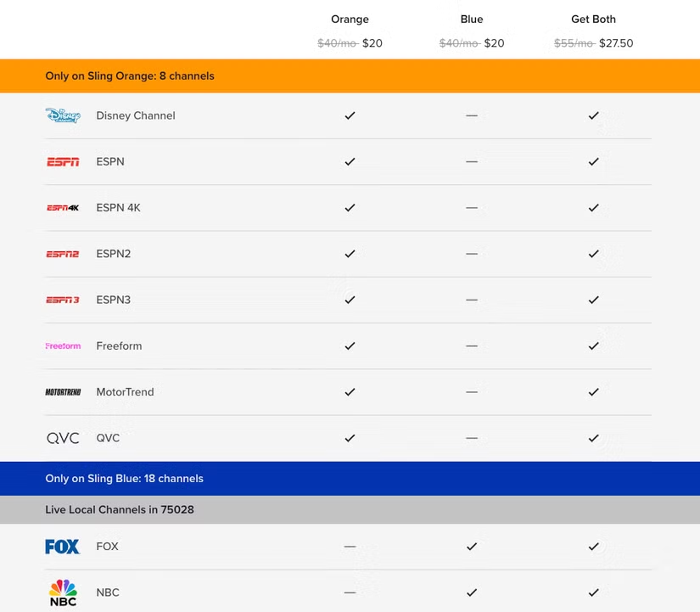Screen dimensions: 700x612
Task: Click the Orange checkmark for MotorTrend
Action: [x=350, y=392]
